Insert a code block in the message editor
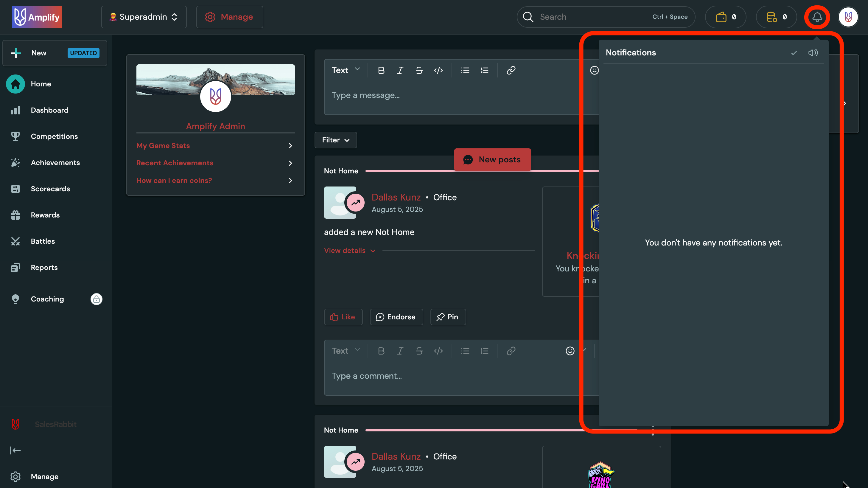868x488 pixels. pyautogui.click(x=438, y=70)
